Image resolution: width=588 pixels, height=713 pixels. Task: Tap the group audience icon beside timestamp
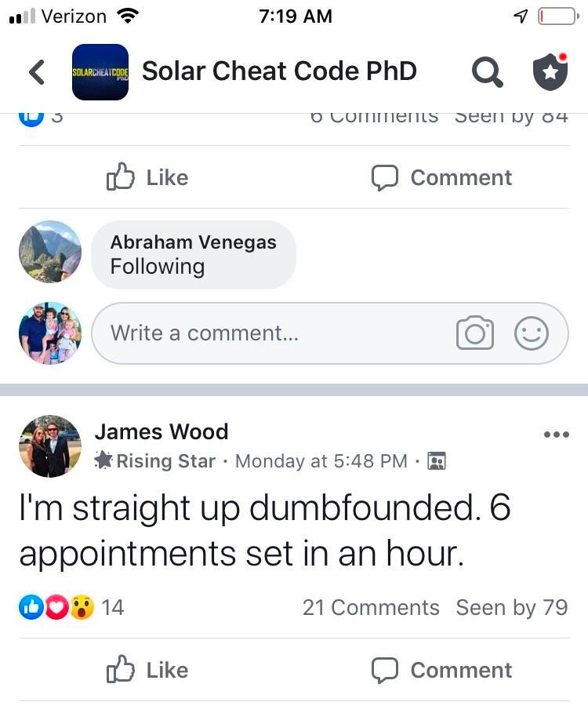click(437, 461)
